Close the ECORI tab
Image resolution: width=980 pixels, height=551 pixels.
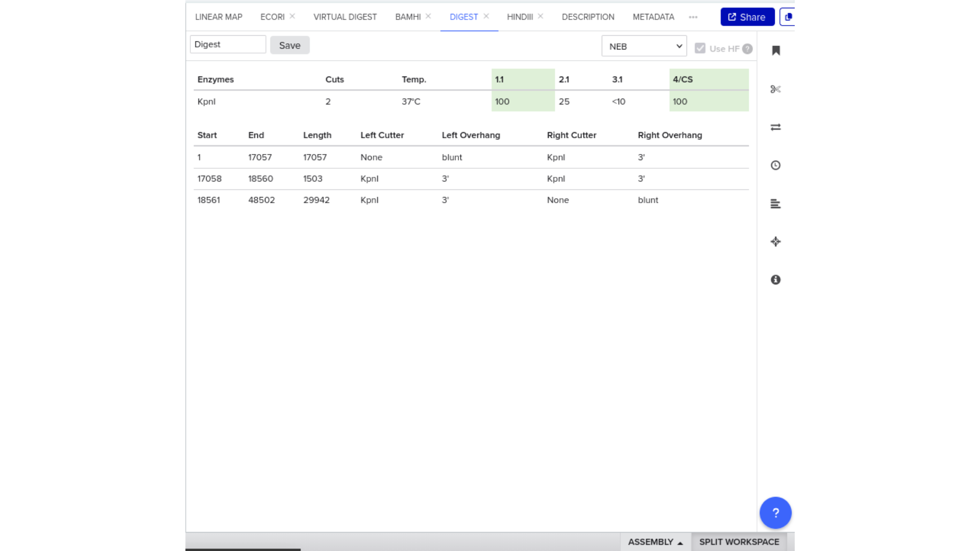(x=292, y=16)
